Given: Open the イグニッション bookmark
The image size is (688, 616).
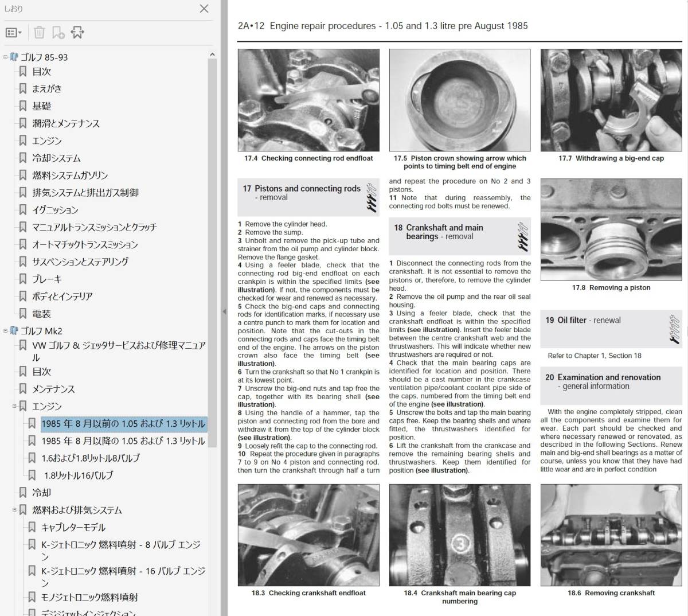Looking at the screenshot, I should 55,210.
